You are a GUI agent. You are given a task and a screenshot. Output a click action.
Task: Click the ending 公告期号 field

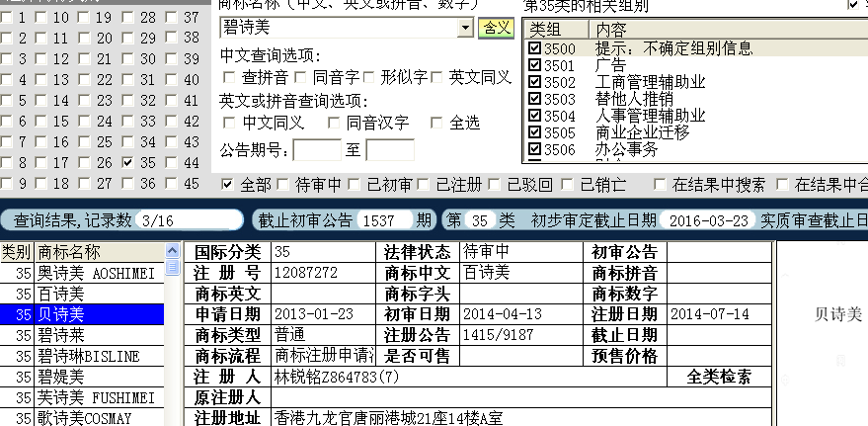click(390, 150)
